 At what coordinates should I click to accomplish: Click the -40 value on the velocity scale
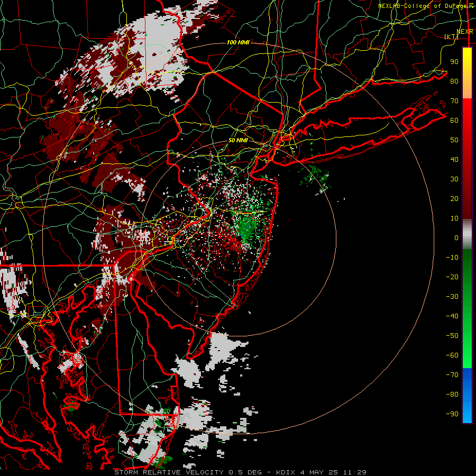[x=452, y=316]
